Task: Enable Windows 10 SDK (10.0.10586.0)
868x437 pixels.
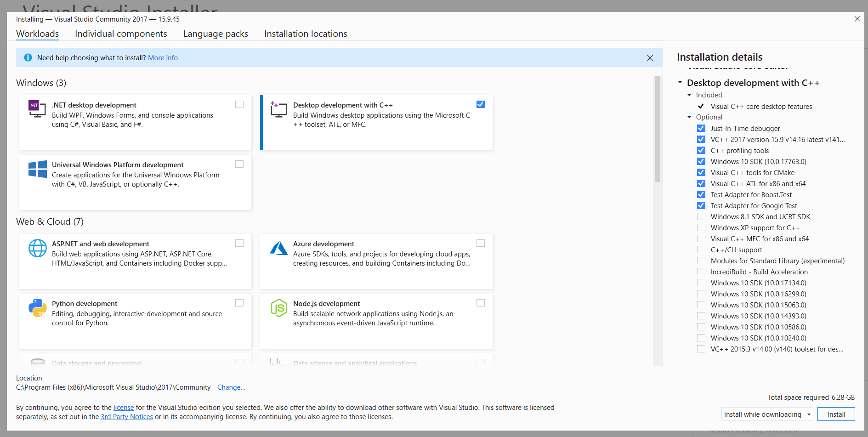Action: click(701, 327)
